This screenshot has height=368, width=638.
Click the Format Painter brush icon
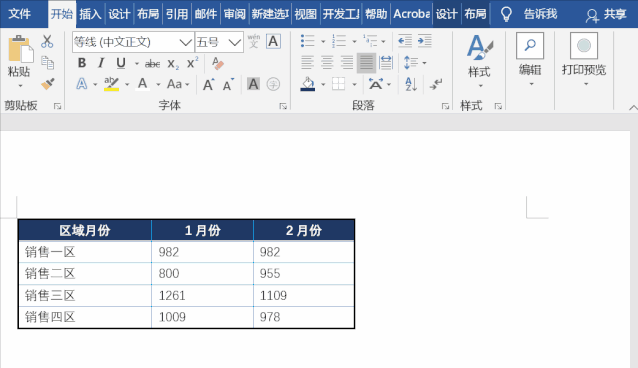48,84
